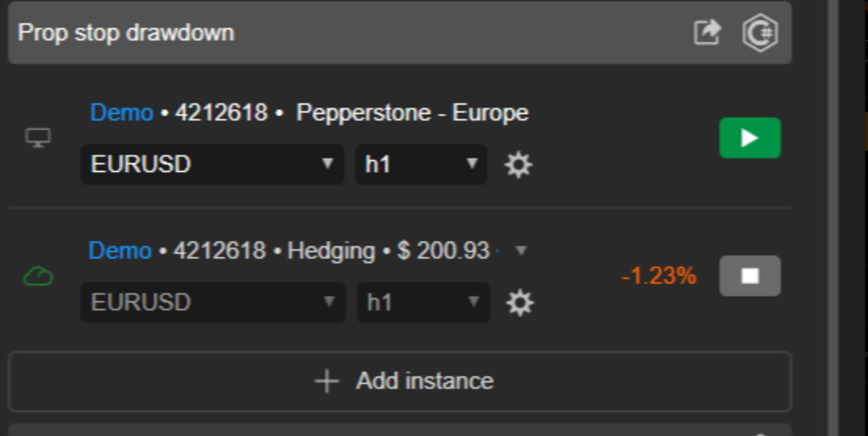Start the Pepperstone Europe instance with the play button

point(750,137)
